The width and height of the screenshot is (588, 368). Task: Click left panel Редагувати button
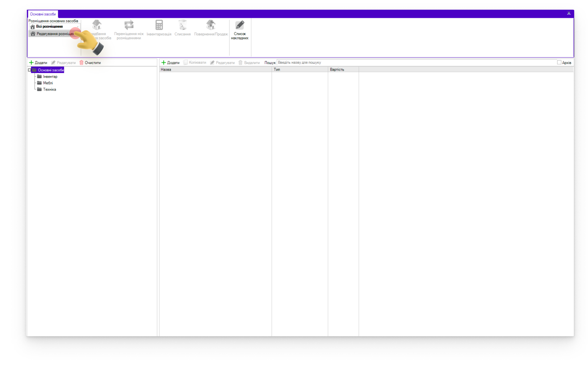coord(63,63)
